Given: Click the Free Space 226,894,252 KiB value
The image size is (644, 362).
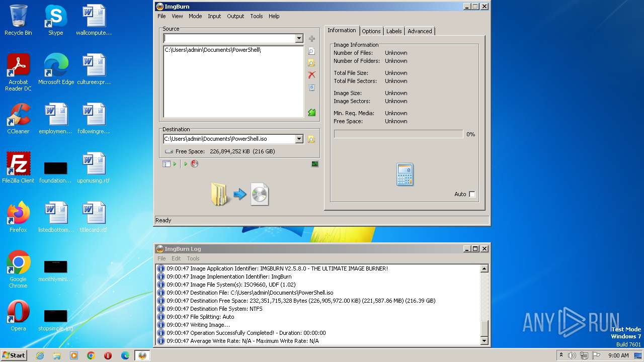Looking at the screenshot, I should (x=243, y=151).
